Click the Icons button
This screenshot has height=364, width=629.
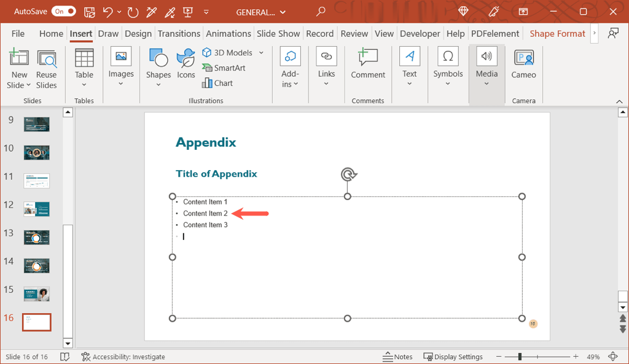186,64
